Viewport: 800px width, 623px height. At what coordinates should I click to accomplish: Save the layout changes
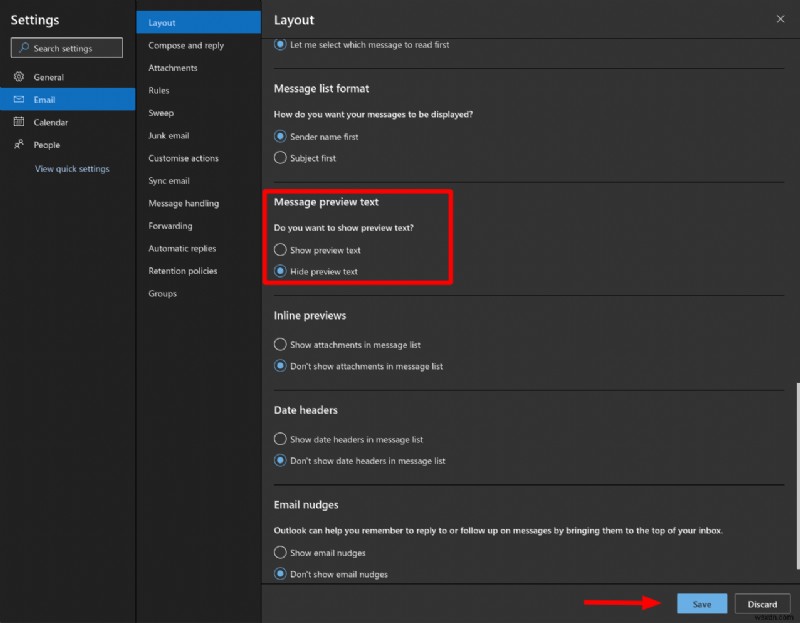tap(701, 604)
